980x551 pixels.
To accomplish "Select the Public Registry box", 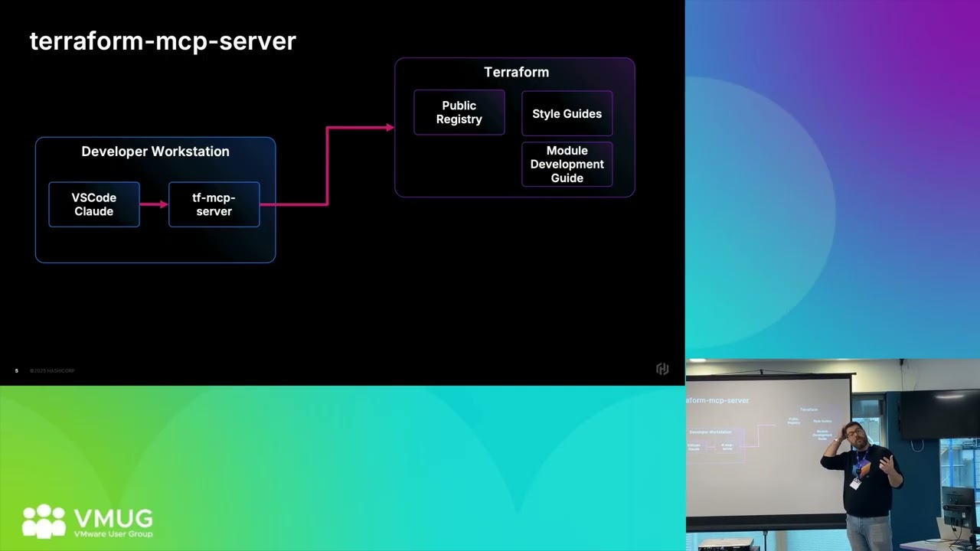I will (x=459, y=112).
